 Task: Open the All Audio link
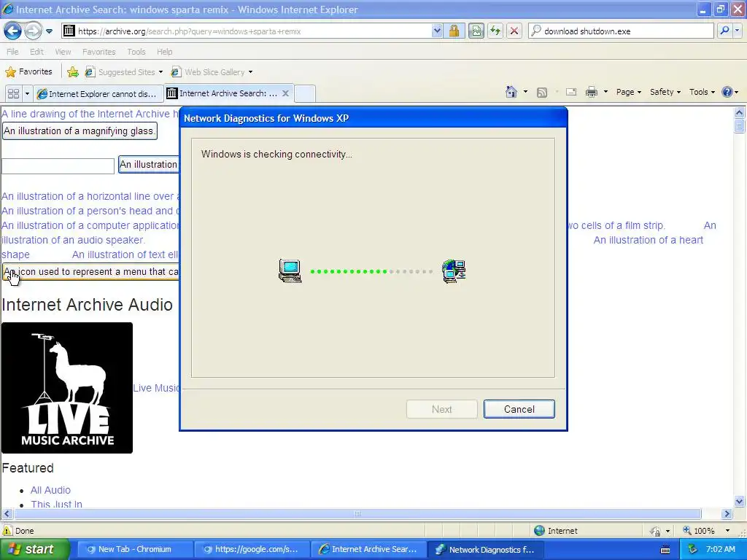click(50, 490)
